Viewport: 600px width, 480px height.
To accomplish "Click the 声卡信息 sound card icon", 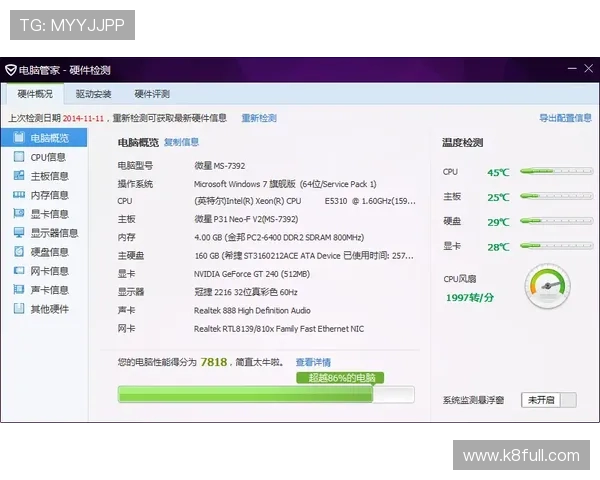I will pos(19,289).
